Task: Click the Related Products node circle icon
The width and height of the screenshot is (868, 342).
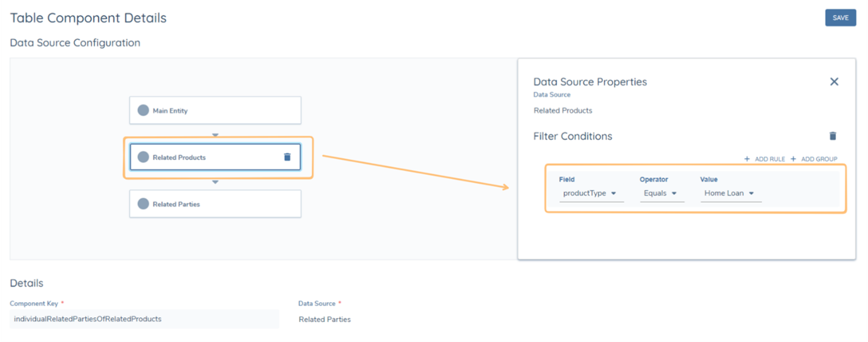Action: click(143, 157)
